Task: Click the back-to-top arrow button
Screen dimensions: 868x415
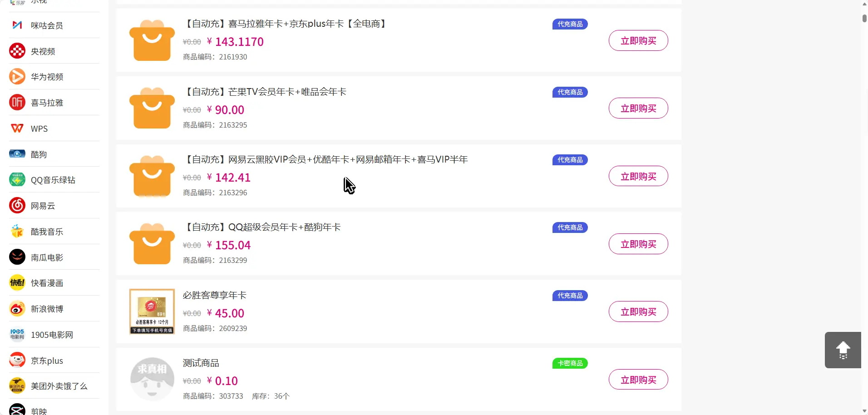Action: click(x=843, y=350)
